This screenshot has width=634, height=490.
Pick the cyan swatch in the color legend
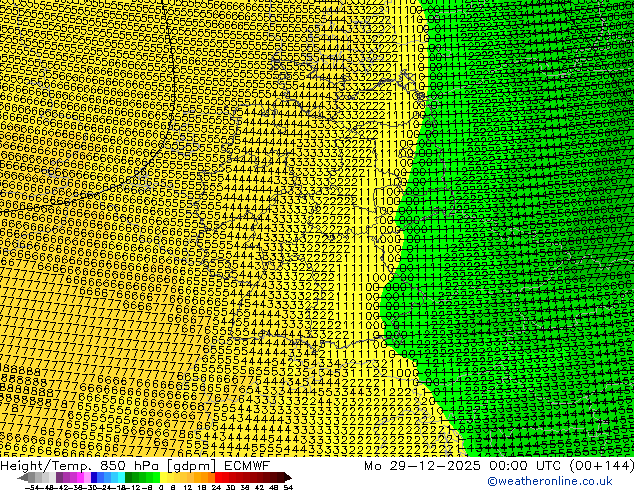pos(121,477)
